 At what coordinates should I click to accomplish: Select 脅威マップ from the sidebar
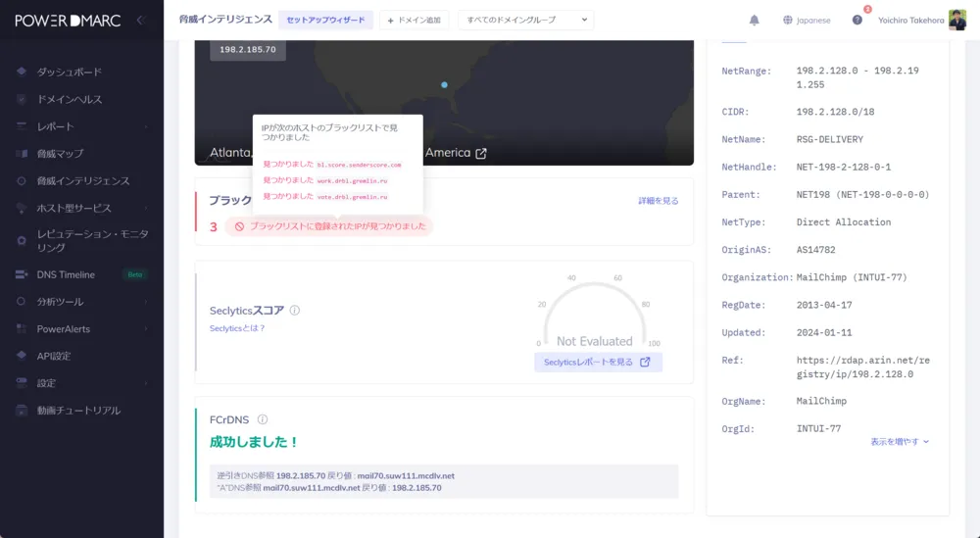[60, 154]
